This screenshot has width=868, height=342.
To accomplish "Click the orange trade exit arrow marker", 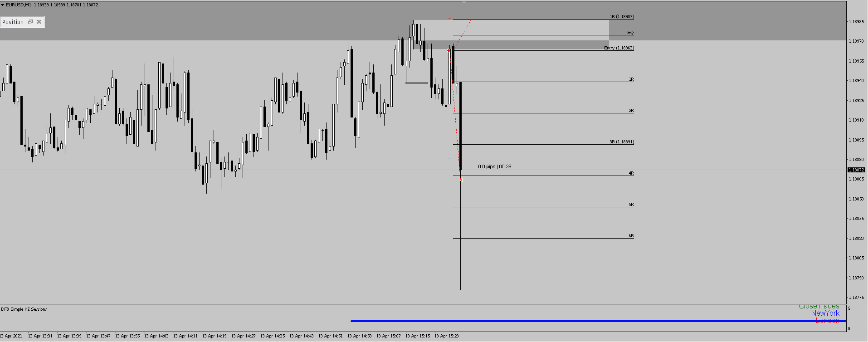I will [x=461, y=181].
